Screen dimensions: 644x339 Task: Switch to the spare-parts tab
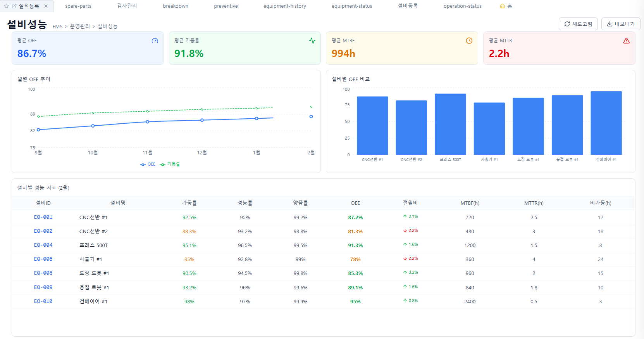pyautogui.click(x=78, y=6)
